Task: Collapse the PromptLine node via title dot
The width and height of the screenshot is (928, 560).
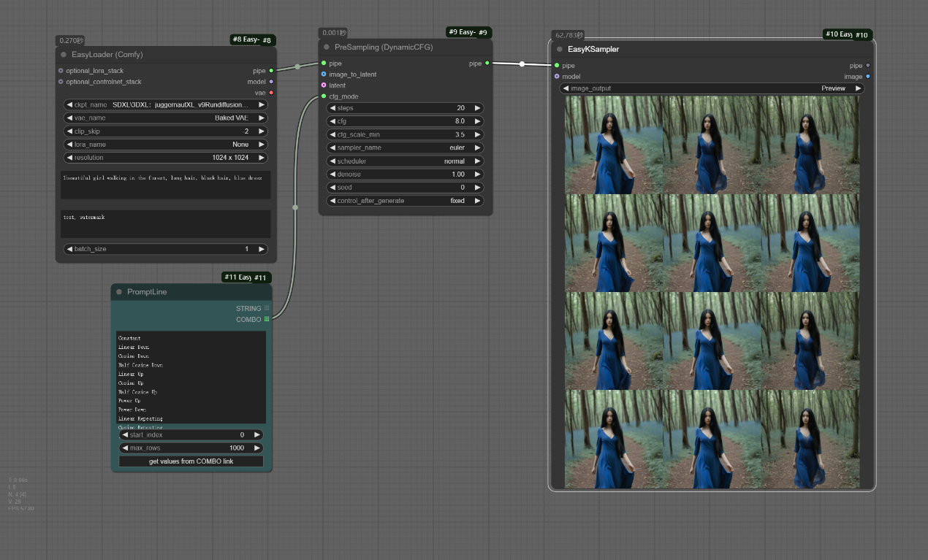Action: pyautogui.click(x=118, y=292)
